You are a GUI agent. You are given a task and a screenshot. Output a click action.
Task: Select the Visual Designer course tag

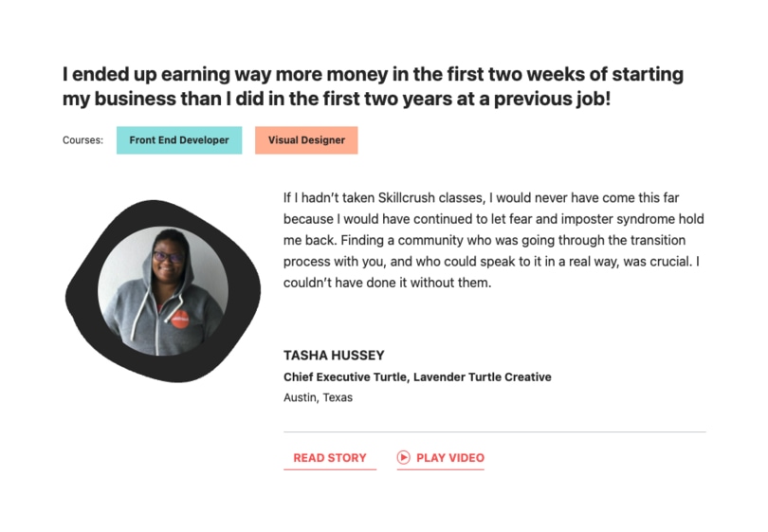[x=306, y=140]
